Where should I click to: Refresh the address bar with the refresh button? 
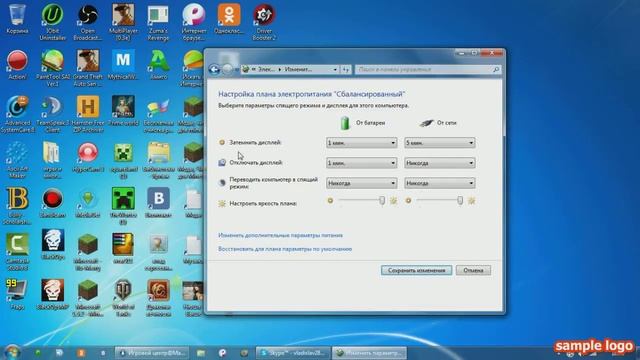click(346, 70)
